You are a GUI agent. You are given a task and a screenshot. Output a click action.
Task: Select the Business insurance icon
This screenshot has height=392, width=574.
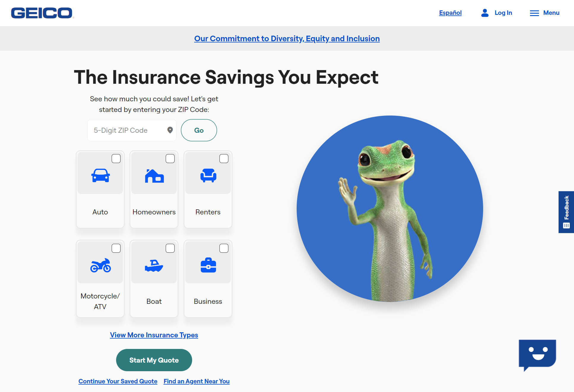pos(208,264)
